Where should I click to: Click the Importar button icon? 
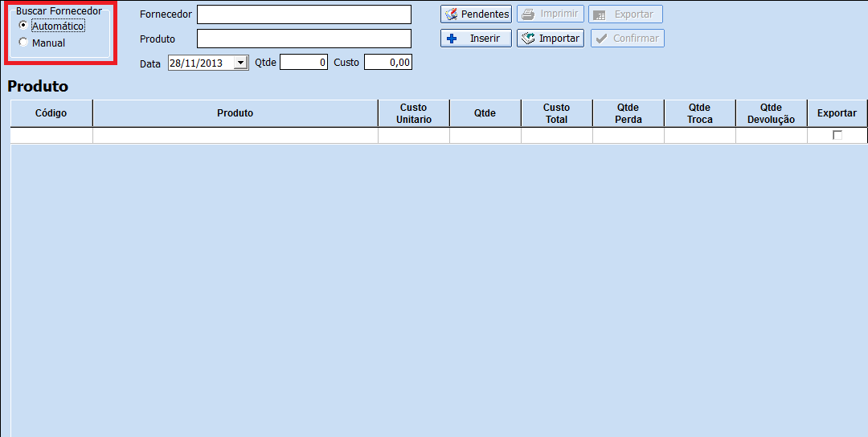coord(528,39)
